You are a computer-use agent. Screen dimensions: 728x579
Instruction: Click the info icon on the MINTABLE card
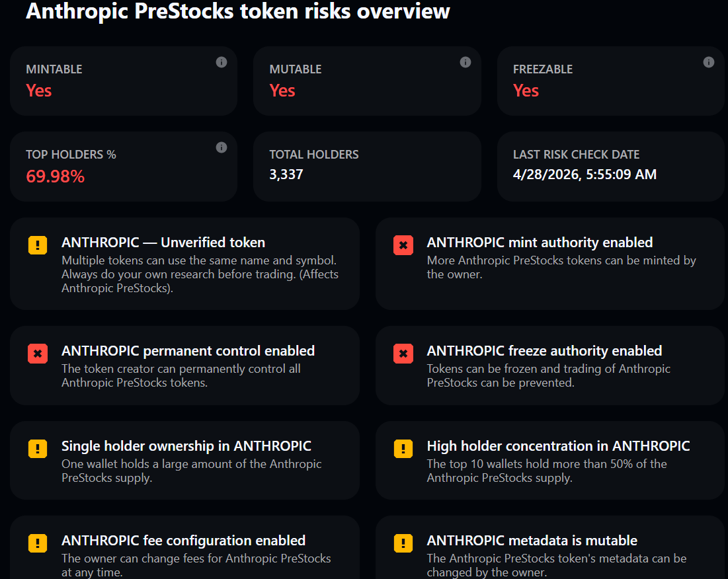pyautogui.click(x=222, y=61)
